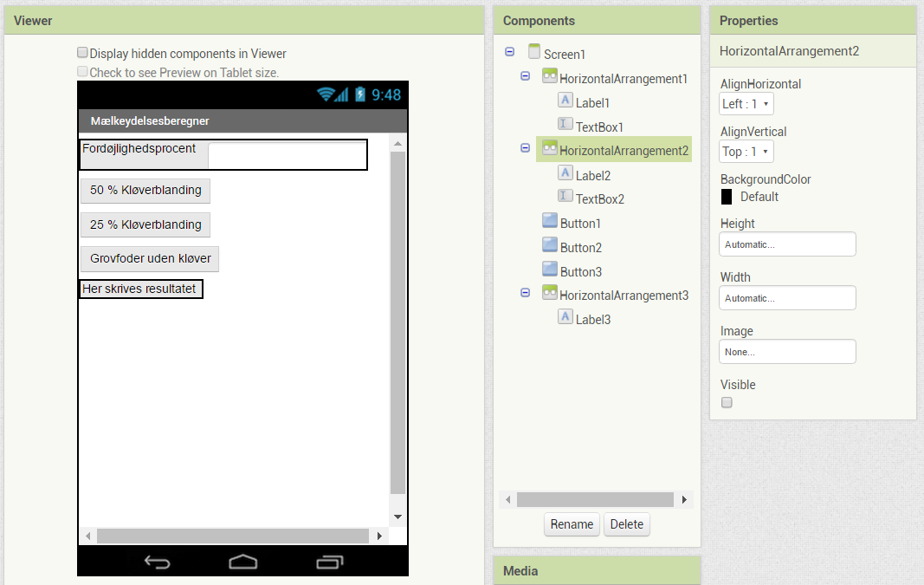This screenshot has width=924, height=585.
Task: Click the Width property input field
Action: click(x=787, y=298)
